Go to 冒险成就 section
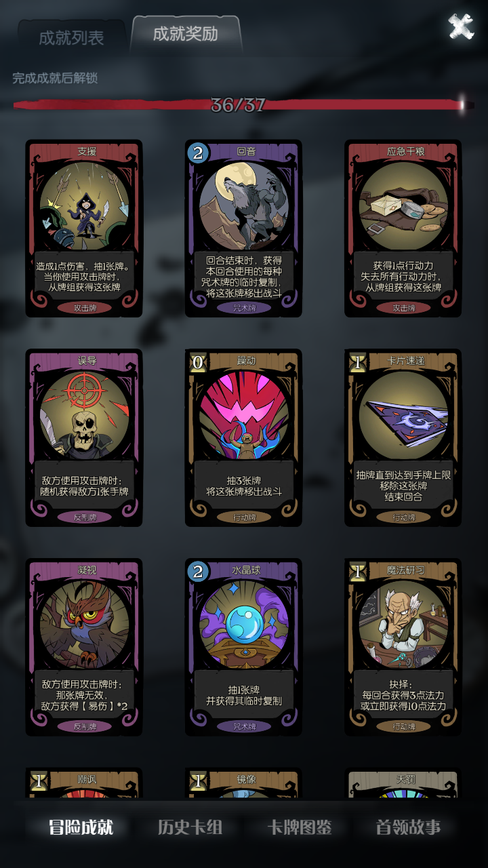 [81, 827]
